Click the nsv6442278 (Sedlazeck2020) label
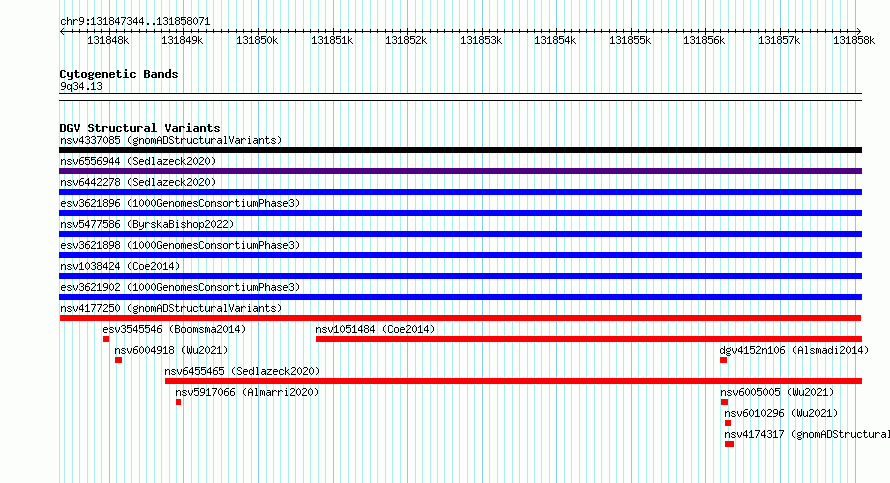The height and width of the screenshot is (483, 890). tap(138, 182)
